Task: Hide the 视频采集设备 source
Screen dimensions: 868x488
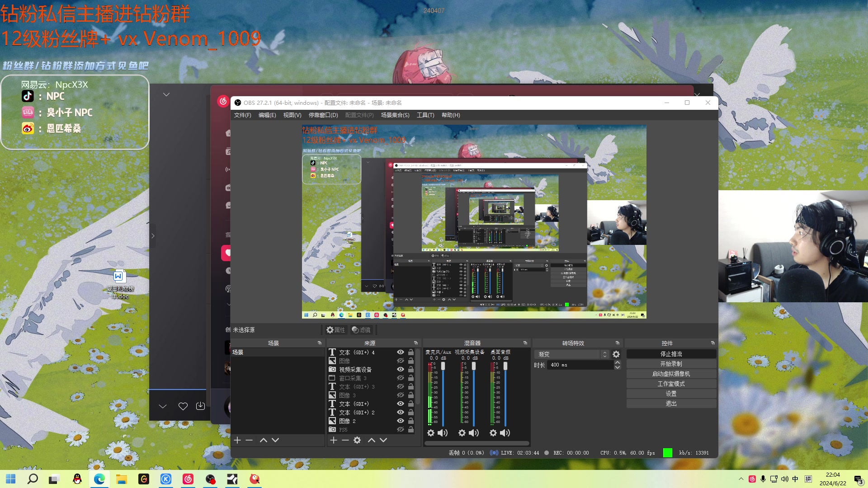Action: [x=401, y=369]
